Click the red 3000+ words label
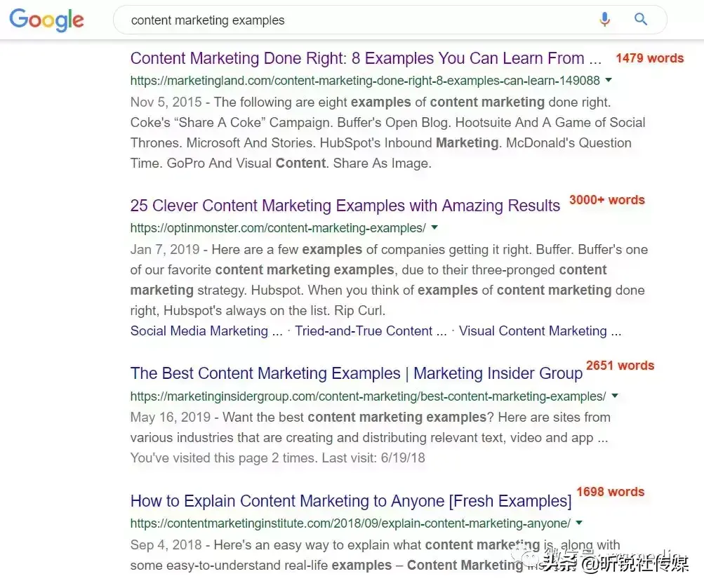 [x=607, y=200]
